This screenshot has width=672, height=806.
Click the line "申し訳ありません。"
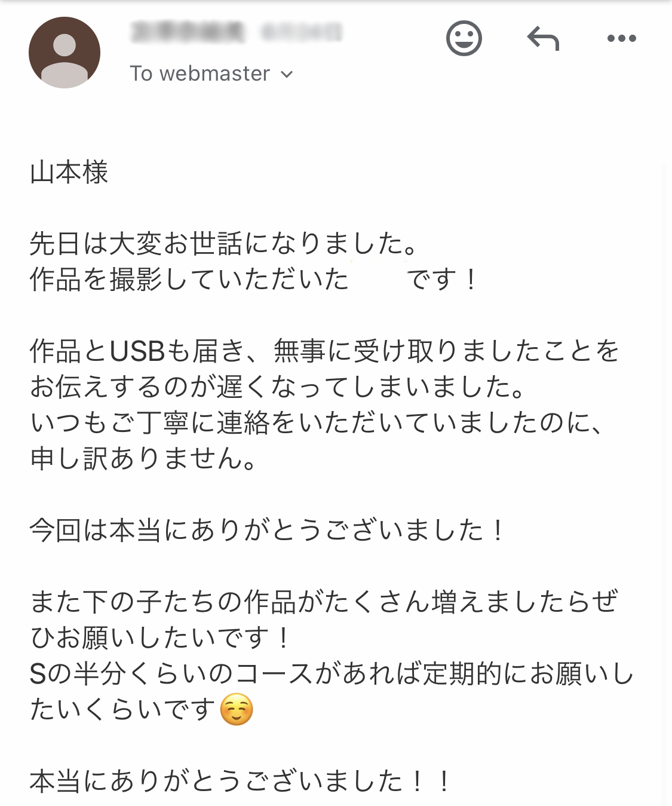(143, 459)
